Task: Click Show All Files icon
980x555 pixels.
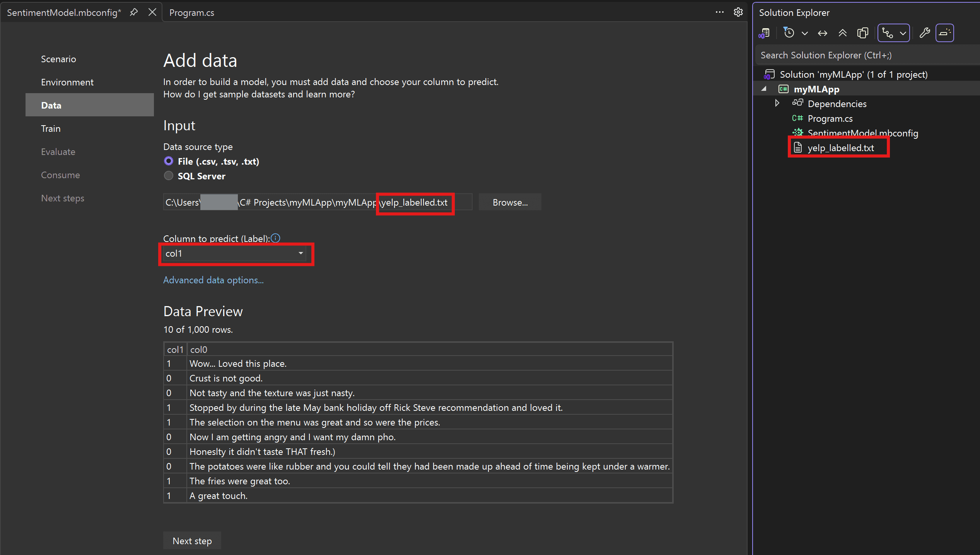Action: click(863, 33)
